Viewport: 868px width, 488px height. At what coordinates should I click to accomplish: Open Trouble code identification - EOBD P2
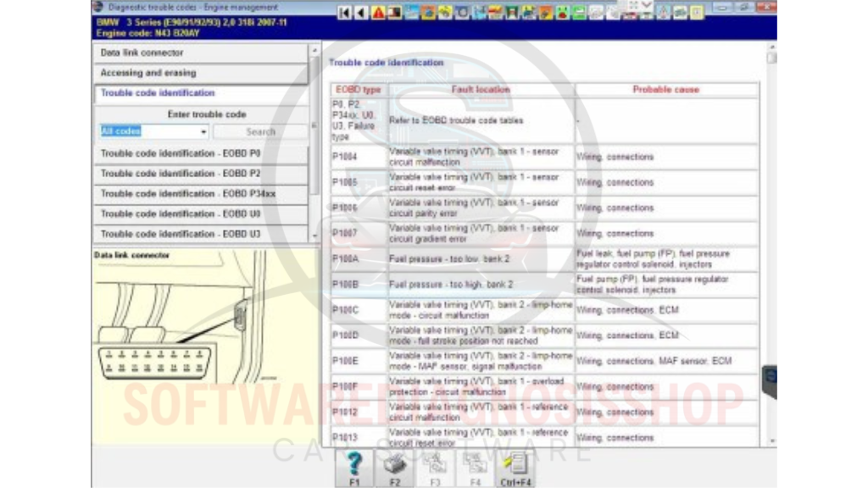coord(199,174)
